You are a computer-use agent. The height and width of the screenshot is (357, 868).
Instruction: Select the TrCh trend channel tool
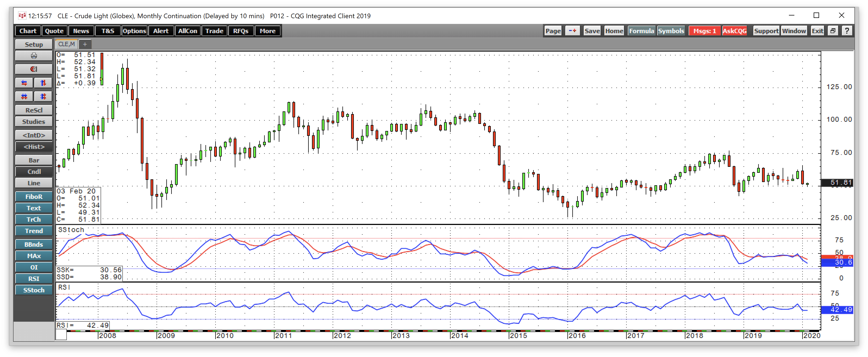click(34, 220)
